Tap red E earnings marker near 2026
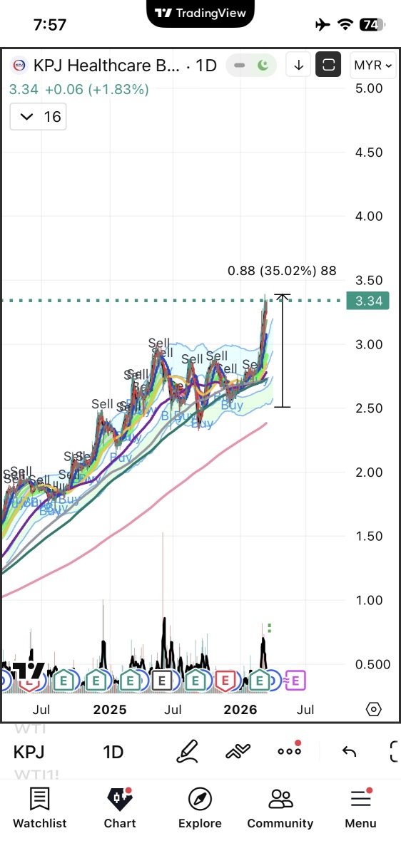This screenshot has height=868, width=401. click(225, 681)
